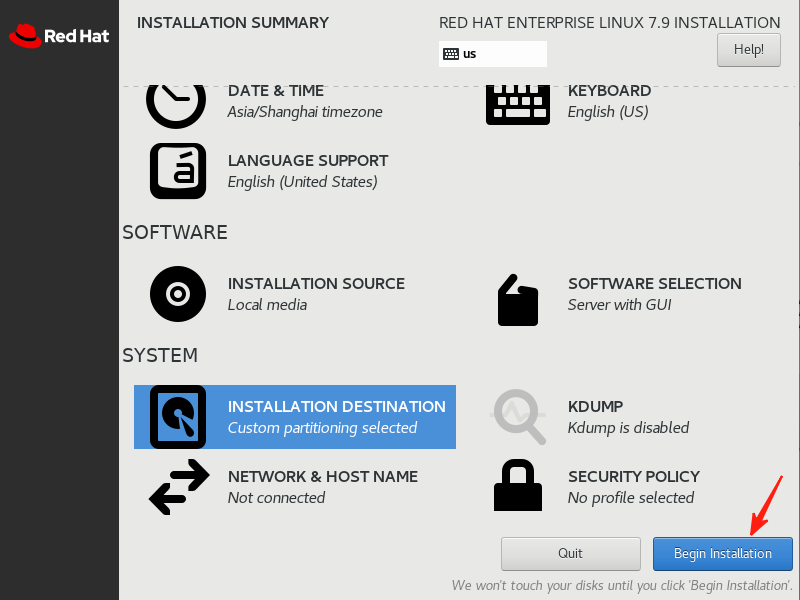Viewport: 800px width, 600px height.
Task: Click Kdump is disabled text
Action: pyautogui.click(x=629, y=428)
